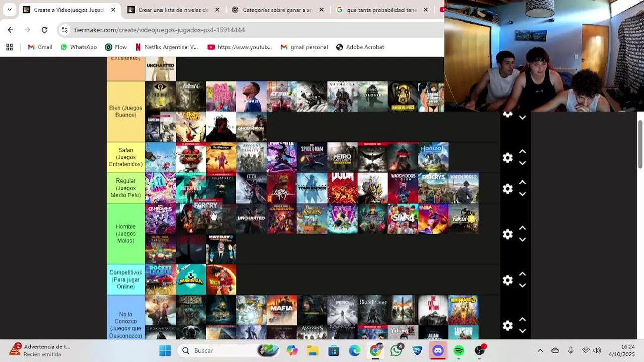Open the Windows Start menu
The height and width of the screenshot is (362, 644).
click(165, 350)
